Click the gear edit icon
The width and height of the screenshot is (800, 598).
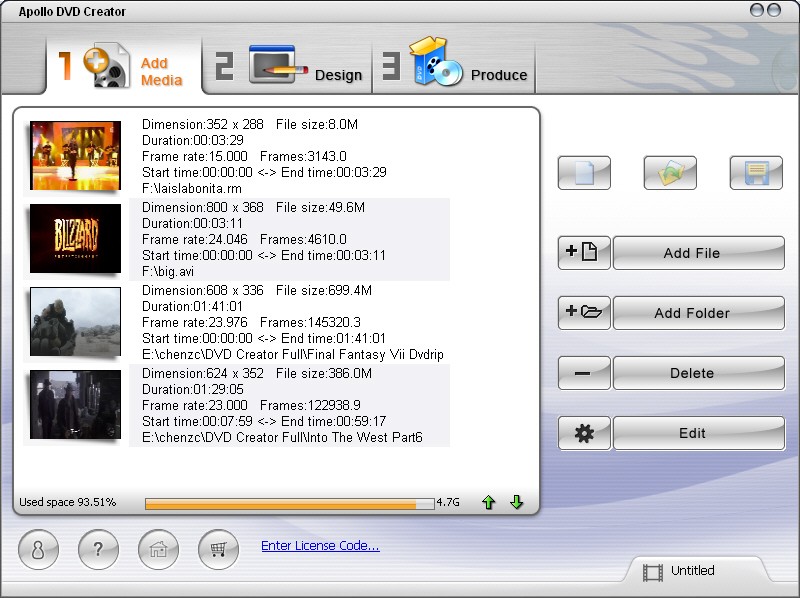[583, 433]
